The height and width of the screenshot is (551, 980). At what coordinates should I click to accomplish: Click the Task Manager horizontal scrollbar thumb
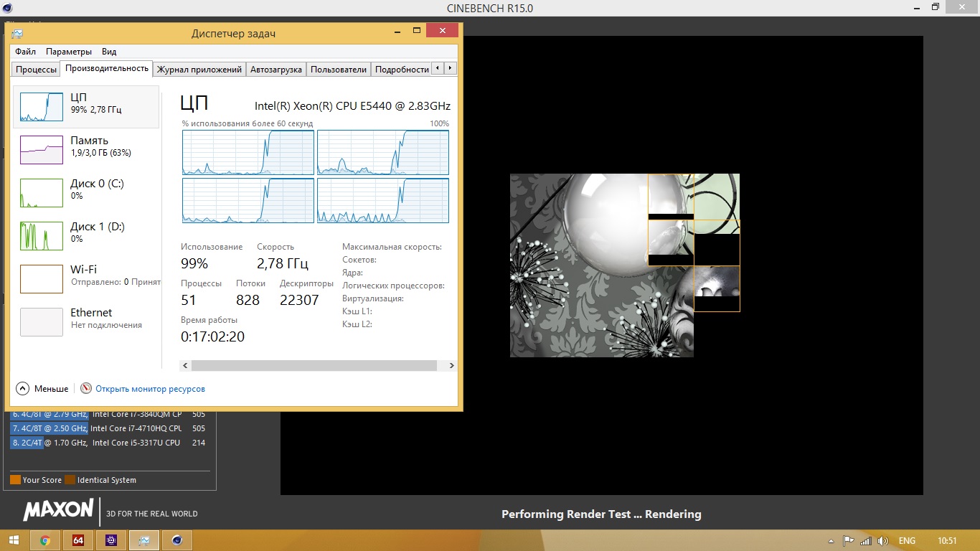point(314,366)
